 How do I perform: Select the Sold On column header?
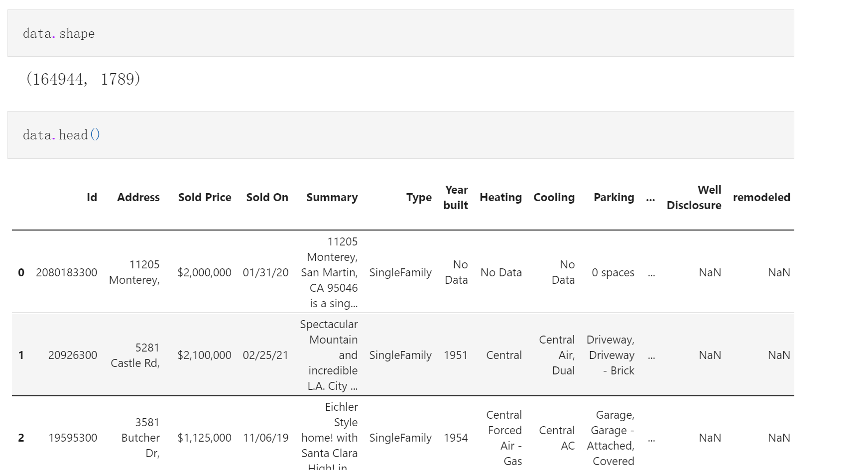point(267,198)
